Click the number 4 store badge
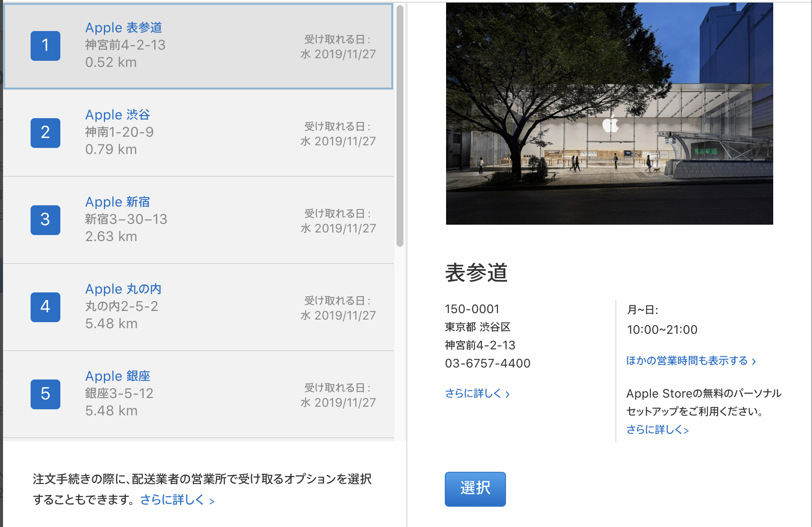The height and width of the screenshot is (527, 812). point(45,307)
